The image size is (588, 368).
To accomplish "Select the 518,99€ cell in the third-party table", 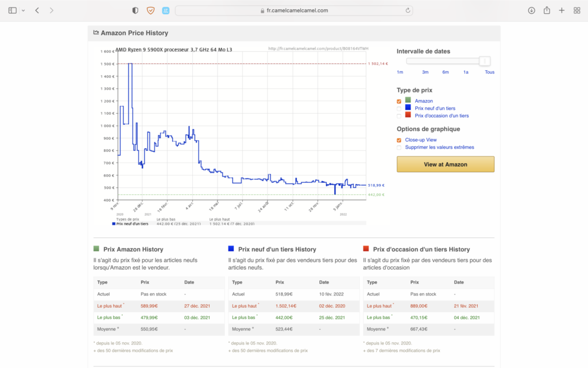I will pos(284,294).
